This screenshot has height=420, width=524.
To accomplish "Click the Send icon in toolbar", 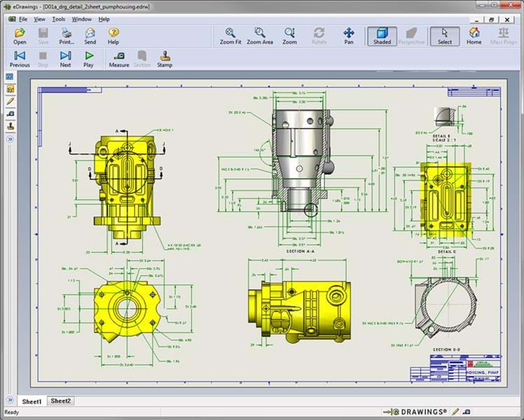I will (90, 36).
